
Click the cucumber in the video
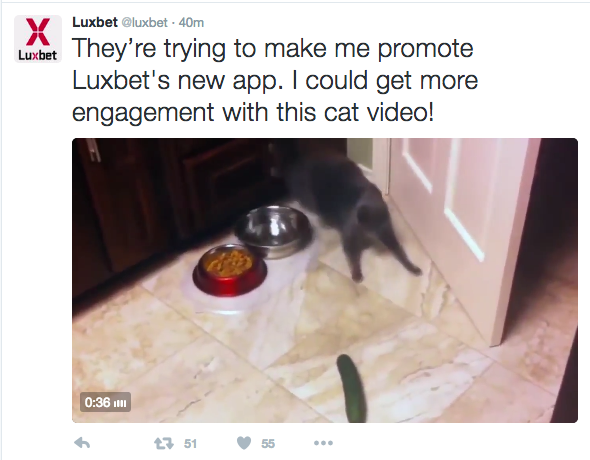pos(351,388)
